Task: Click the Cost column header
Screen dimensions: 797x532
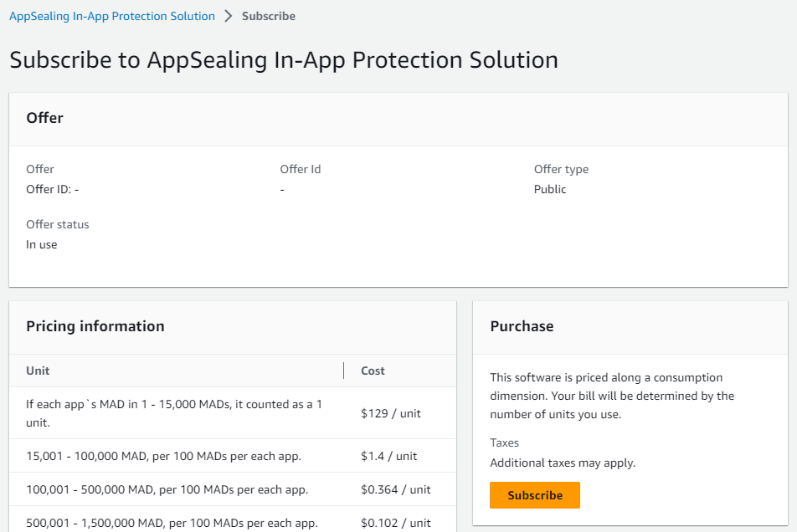Action: 373,371
